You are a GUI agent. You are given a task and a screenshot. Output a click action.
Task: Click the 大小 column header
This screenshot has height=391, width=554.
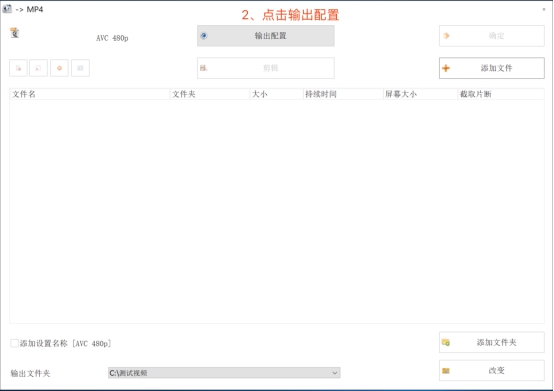[x=276, y=94]
